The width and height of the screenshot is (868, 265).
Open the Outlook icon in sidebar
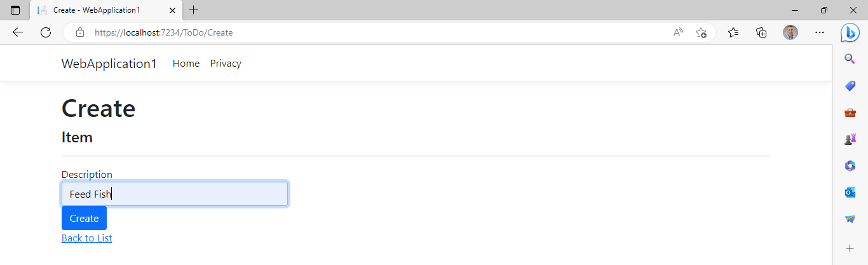pyautogui.click(x=850, y=193)
